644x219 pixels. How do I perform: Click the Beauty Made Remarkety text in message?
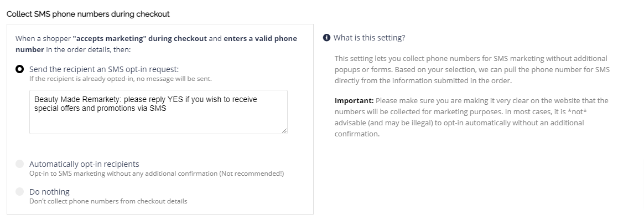point(77,99)
